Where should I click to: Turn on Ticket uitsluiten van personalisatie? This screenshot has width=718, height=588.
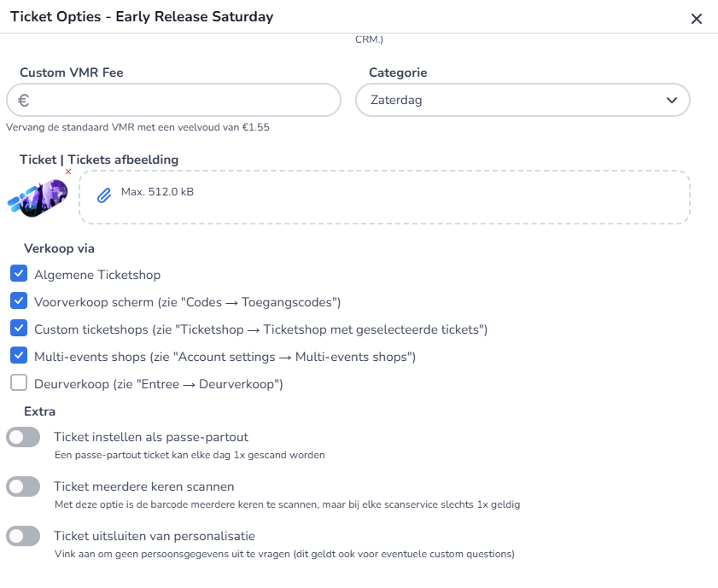click(23, 537)
